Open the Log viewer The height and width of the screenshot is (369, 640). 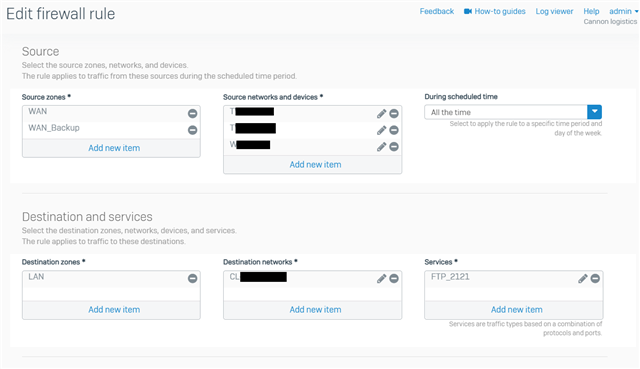point(554,11)
